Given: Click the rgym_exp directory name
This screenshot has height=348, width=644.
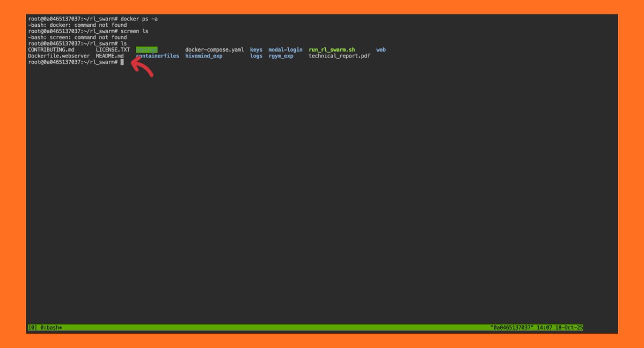Looking at the screenshot, I should coord(281,56).
